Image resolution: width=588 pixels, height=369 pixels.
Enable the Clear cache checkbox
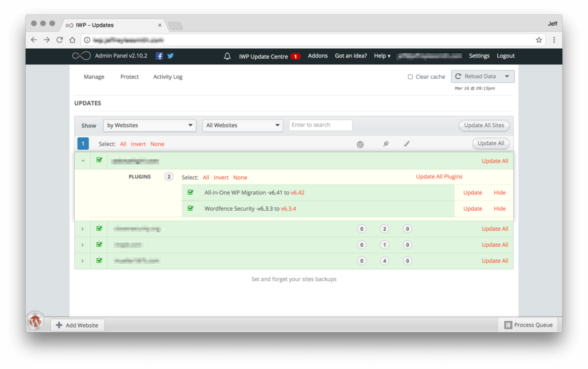tap(410, 77)
